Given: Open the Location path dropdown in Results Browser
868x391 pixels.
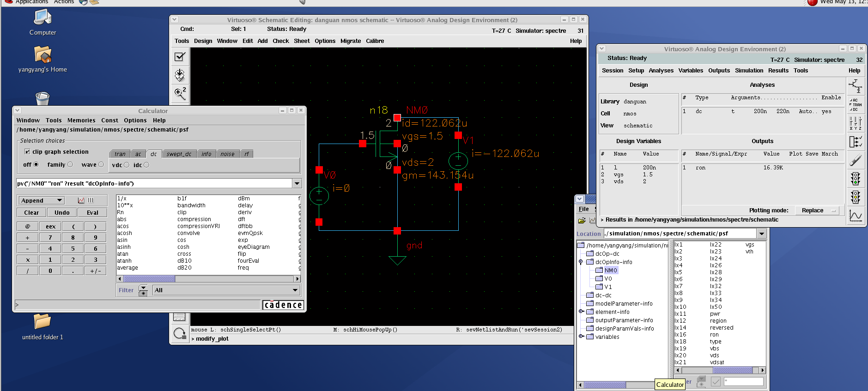Looking at the screenshot, I should click(762, 234).
